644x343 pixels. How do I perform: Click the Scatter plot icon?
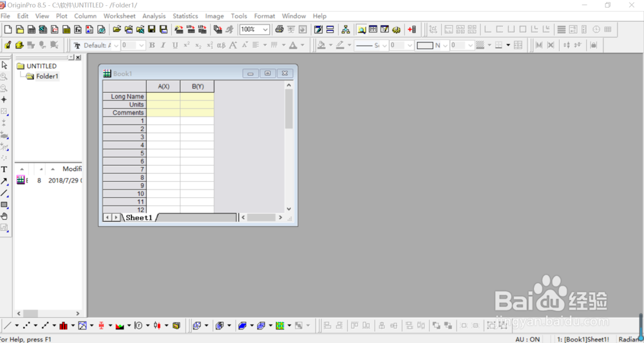pos(26,326)
